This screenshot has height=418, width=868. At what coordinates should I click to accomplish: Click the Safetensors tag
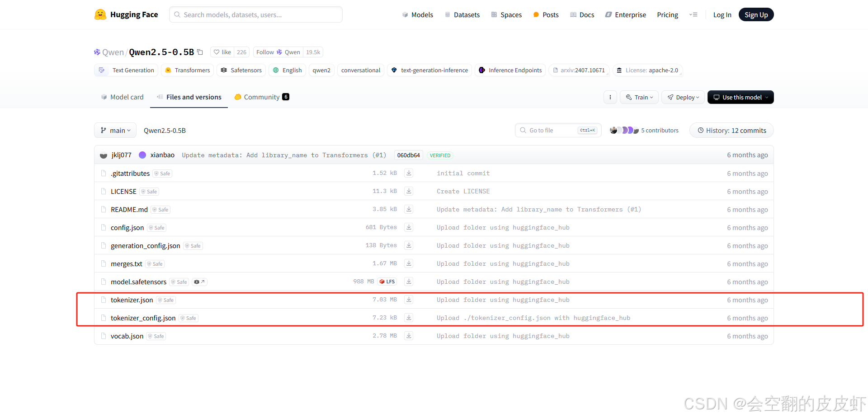coord(241,70)
